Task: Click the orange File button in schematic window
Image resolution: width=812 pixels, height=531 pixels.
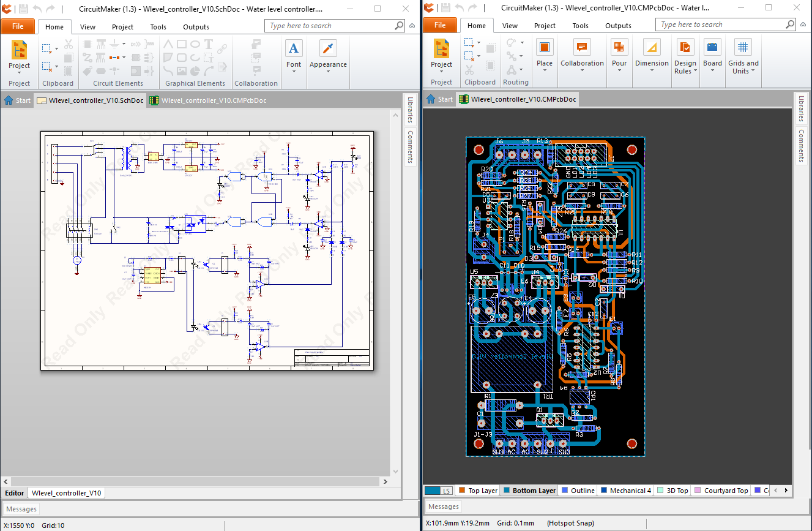Action: [18, 26]
